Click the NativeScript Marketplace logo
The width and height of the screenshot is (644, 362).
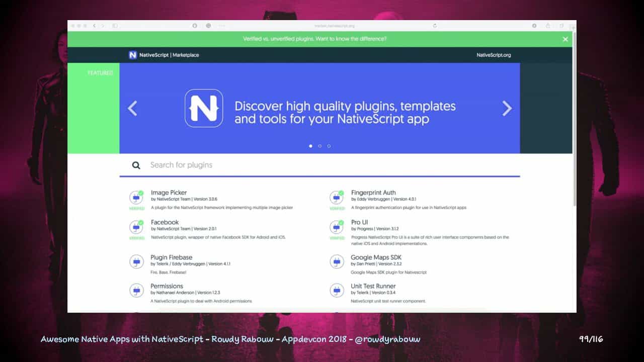pyautogui.click(x=164, y=55)
